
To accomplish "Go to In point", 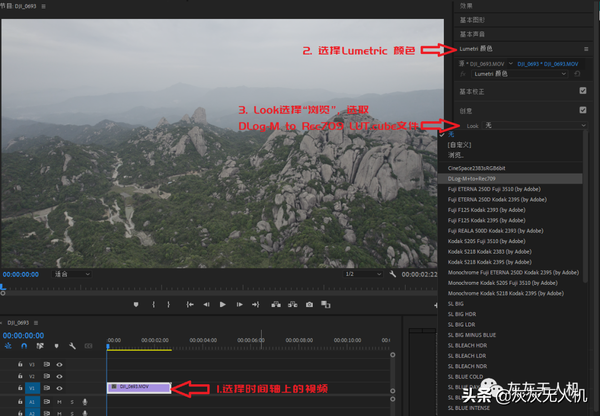I will (x=190, y=304).
